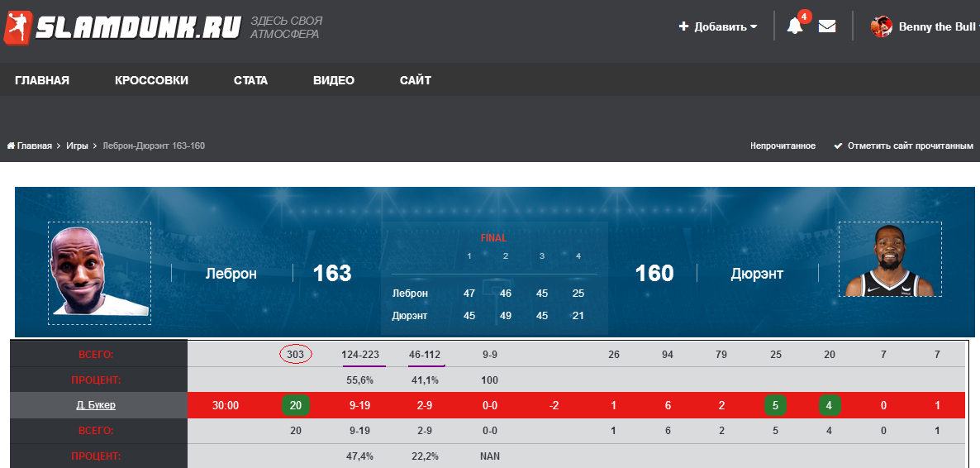Click the Durant team photo
The height and width of the screenshot is (468, 980).
click(x=890, y=260)
